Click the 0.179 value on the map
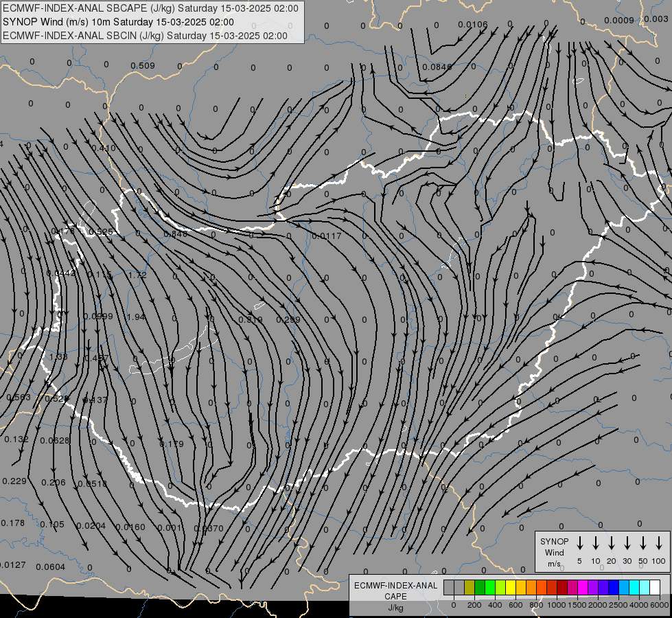The height and width of the screenshot is (618, 672). tap(172, 444)
